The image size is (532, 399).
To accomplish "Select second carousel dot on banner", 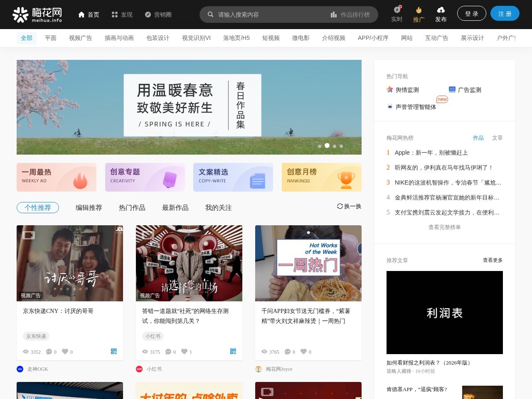I will [327, 145].
